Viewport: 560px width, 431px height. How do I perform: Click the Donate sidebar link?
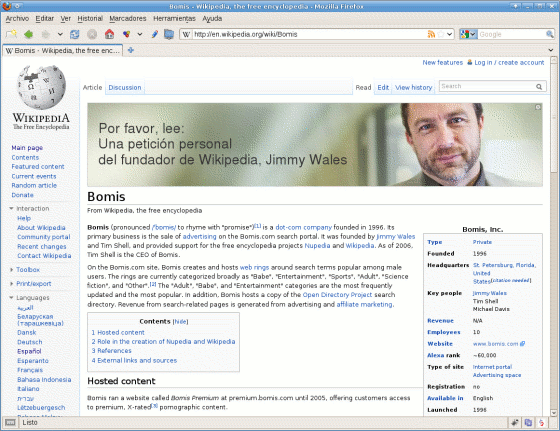coord(22,195)
